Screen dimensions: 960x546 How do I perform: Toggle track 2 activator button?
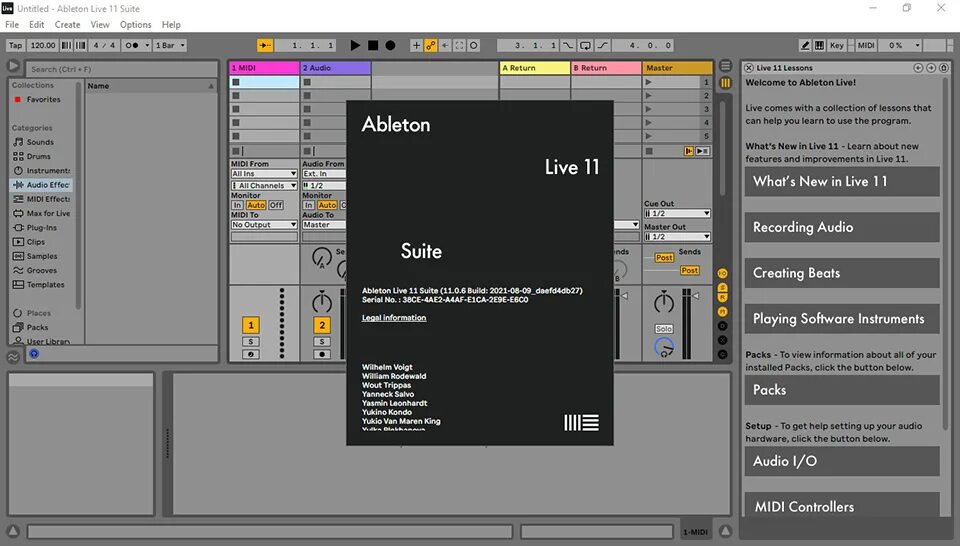(x=322, y=325)
